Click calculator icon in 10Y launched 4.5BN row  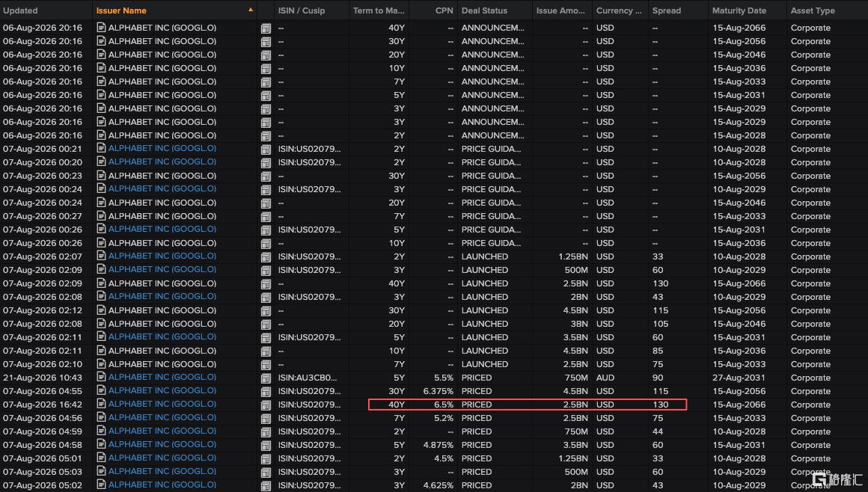coord(266,351)
